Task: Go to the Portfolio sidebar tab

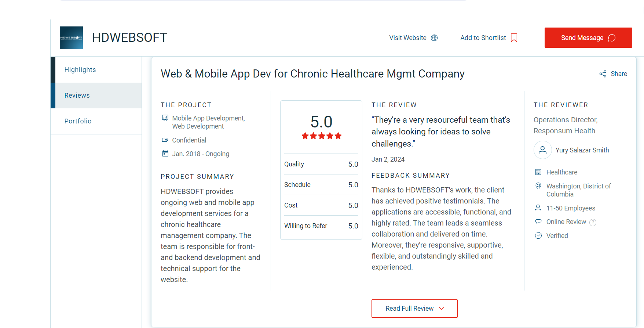Action: pyautogui.click(x=78, y=121)
